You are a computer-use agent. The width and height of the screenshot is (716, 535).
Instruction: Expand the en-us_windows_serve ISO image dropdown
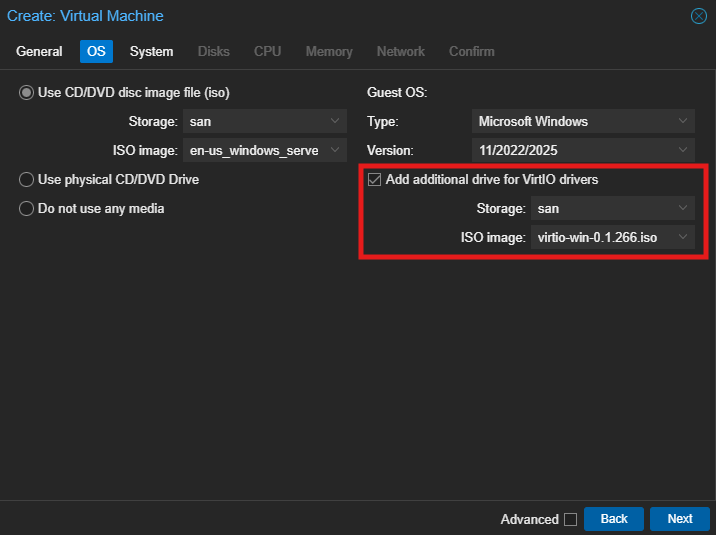(335, 150)
